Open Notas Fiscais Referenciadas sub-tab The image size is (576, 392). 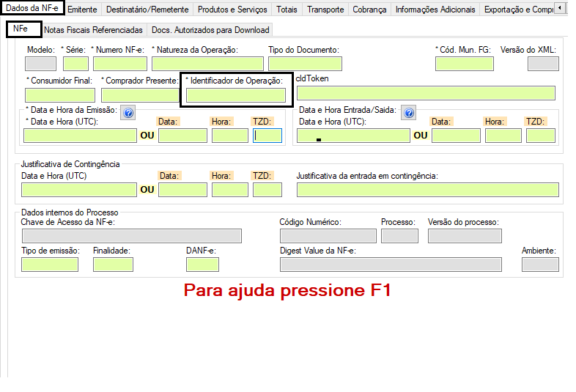point(93,30)
